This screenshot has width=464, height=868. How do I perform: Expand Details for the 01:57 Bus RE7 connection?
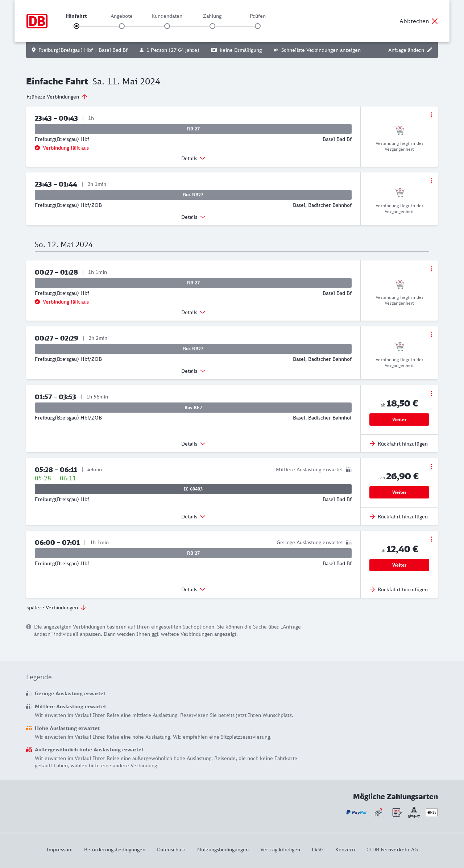(193, 444)
